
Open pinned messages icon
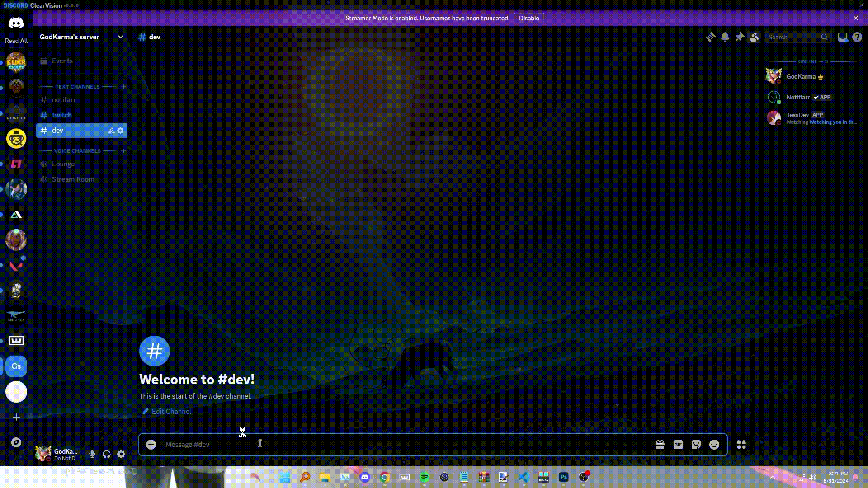(740, 37)
